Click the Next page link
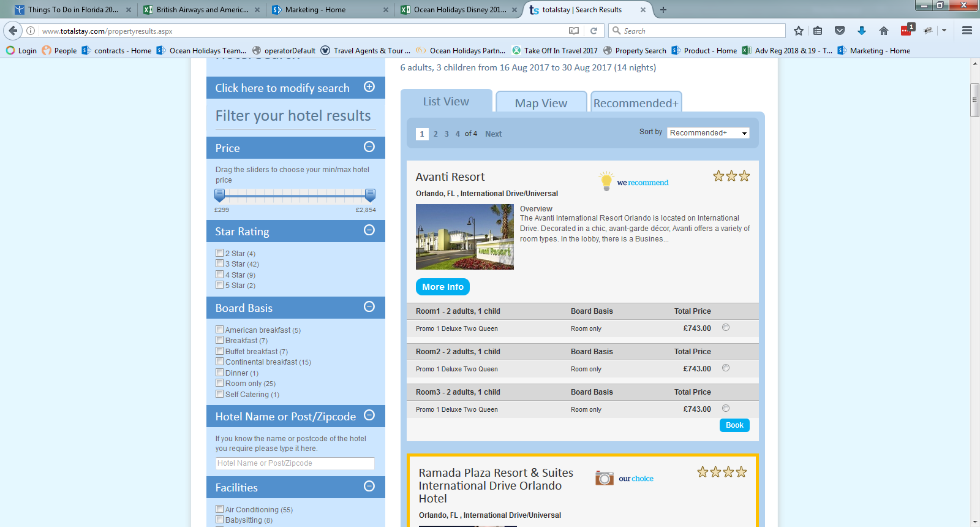The height and width of the screenshot is (527, 980). click(x=493, y=134)
